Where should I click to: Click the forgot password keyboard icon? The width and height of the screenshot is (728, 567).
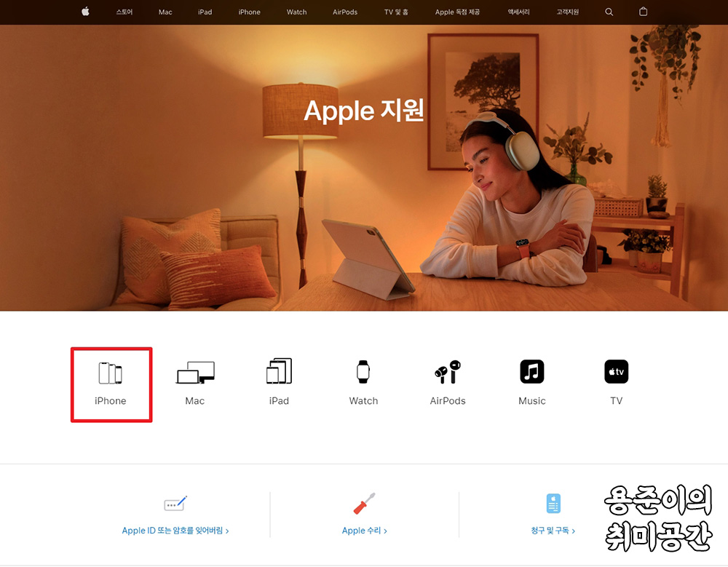click(x=175, y=504)
